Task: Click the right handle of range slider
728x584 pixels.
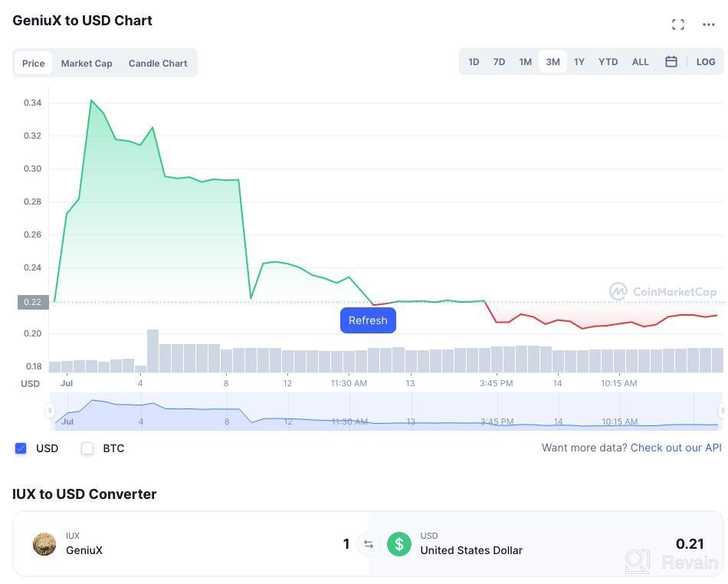Action: point(723,410)
